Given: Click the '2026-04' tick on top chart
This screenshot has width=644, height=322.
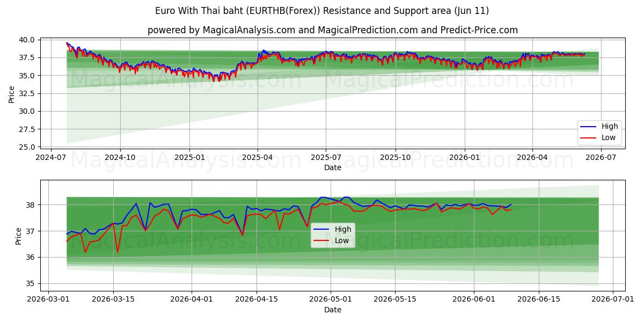Looking at the screenshot, I should pyautogui.click(x=532, y=157).
